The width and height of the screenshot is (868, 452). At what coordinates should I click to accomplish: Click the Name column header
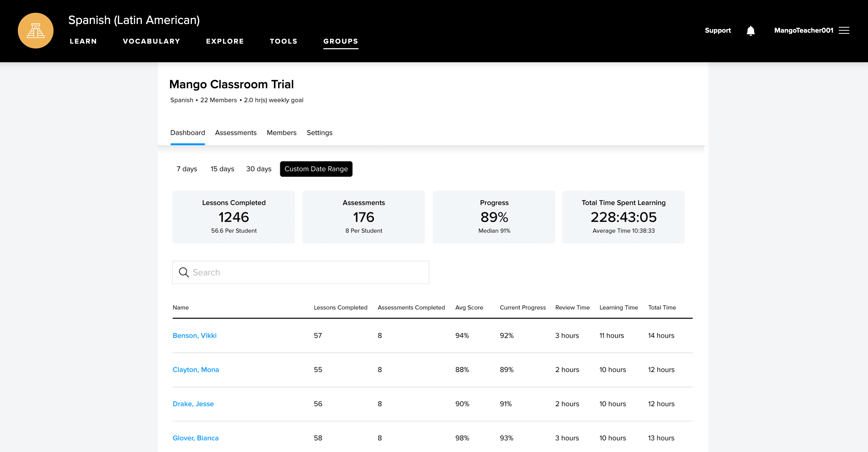[x=180, y=307]
